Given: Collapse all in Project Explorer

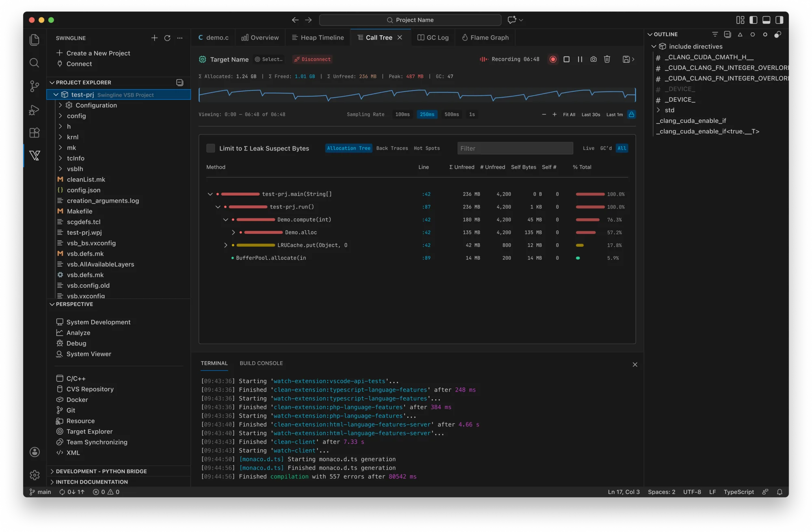Looking at the screenshot, I should [x=179, y=82].
